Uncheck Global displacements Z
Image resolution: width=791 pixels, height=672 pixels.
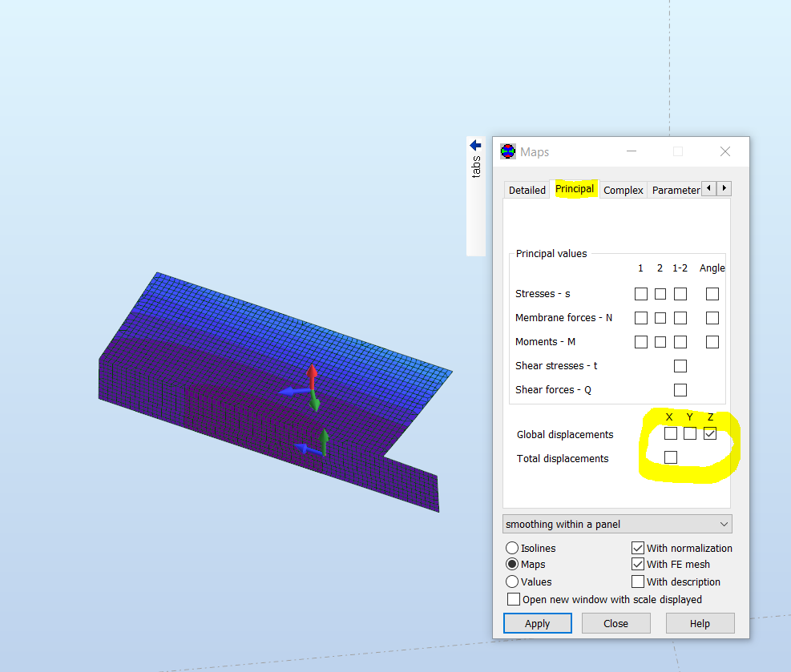pyautogui.click(x=709, y=433)
